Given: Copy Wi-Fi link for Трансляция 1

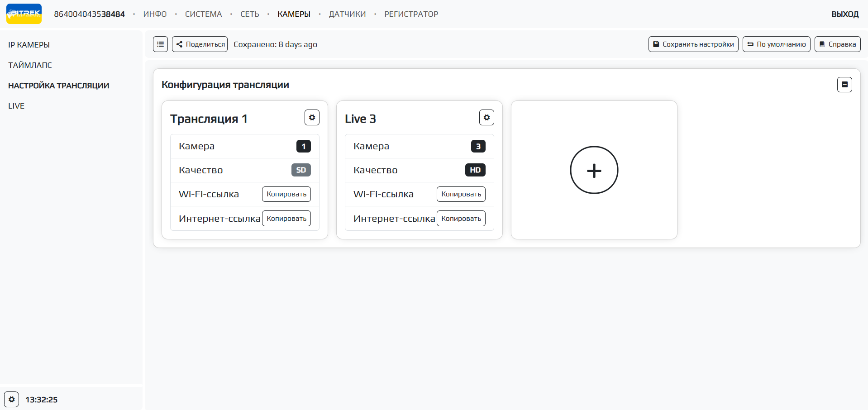Looking at the screenshot, I should click(x=286, y=194).
